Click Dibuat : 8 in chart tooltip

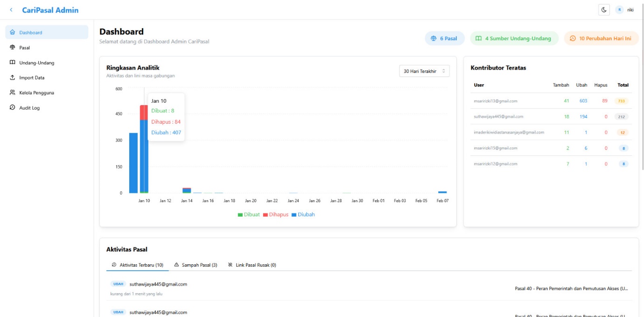click(163, 111)
